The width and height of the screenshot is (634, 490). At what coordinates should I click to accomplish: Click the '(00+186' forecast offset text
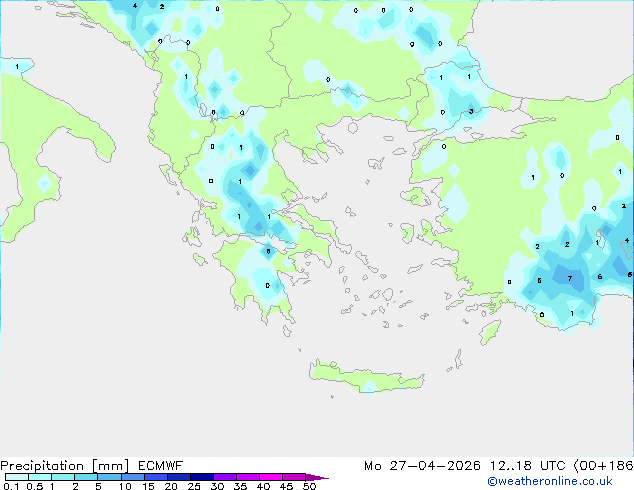pyautogui.click(x=603, y=466)
